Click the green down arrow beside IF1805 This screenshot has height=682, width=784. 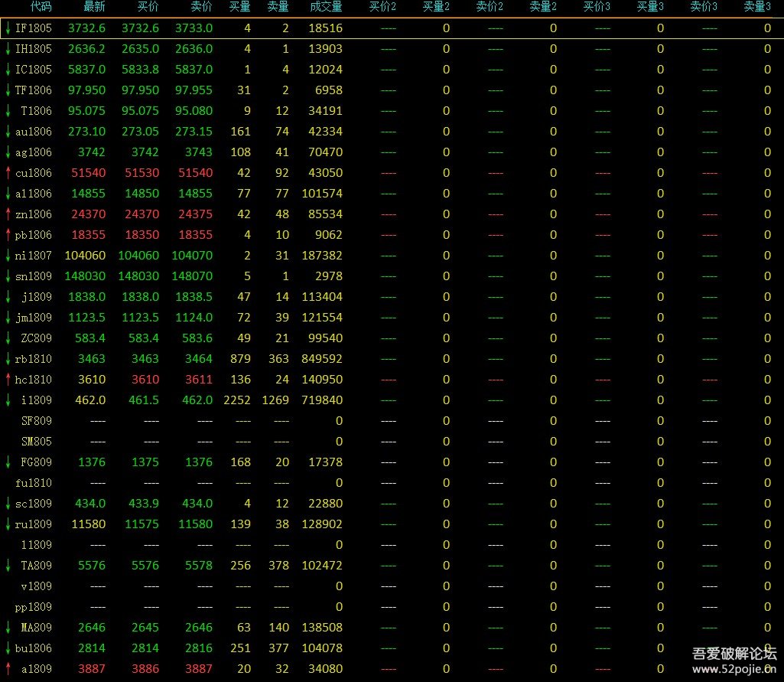(8, 28)
